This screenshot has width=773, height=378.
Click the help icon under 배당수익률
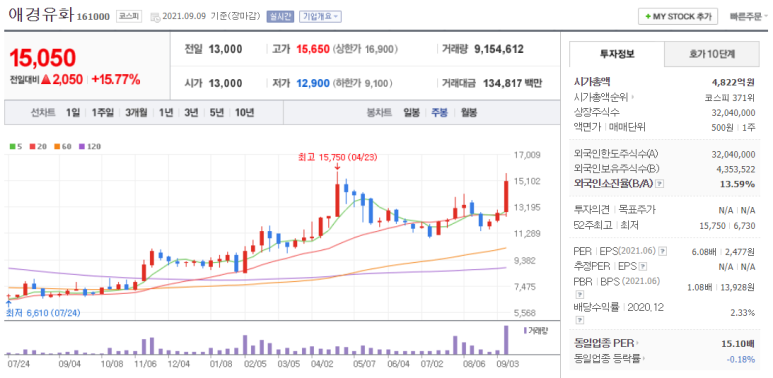[x=579, y=321]
